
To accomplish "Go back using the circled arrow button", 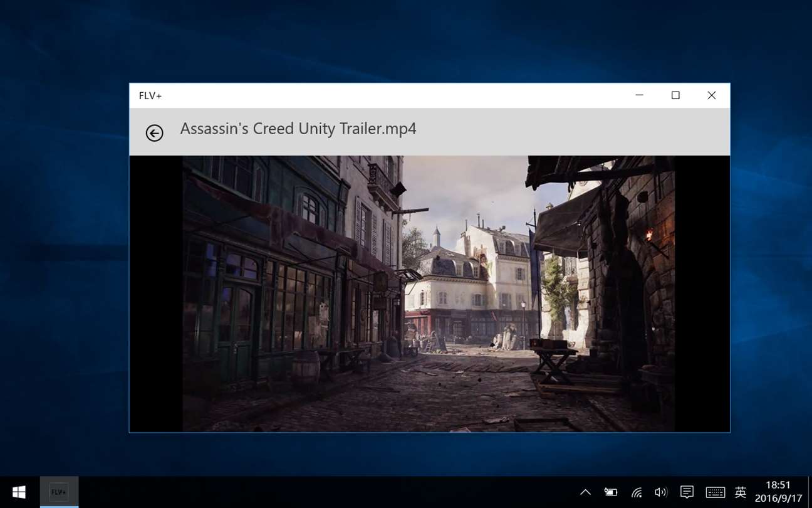I will click(x=154, y=132).
